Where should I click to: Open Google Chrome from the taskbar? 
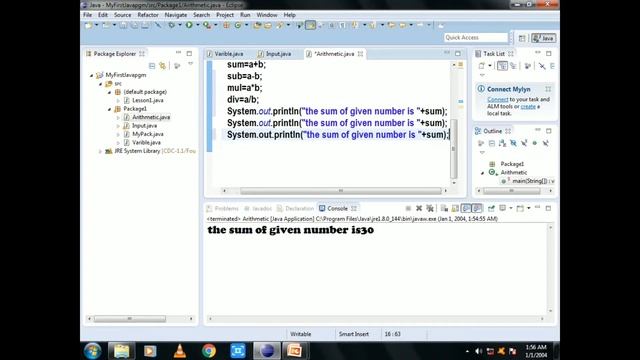[209, 351]
